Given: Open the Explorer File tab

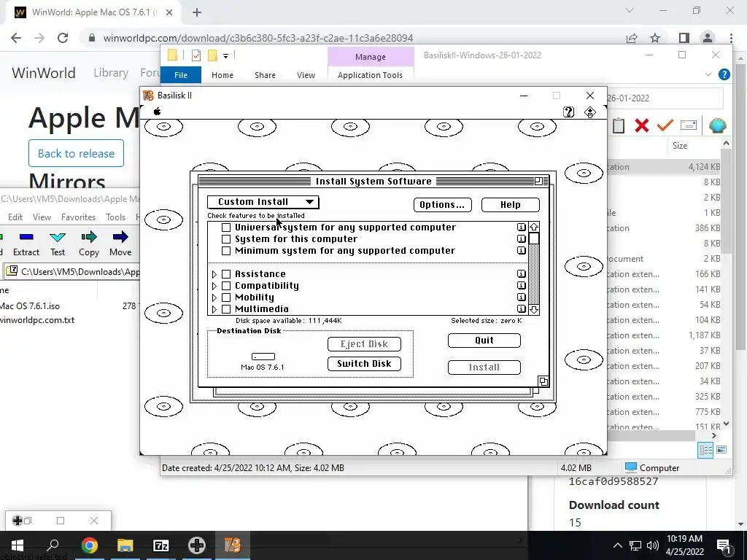Looking at the screenshot, I should pos(181,75).
